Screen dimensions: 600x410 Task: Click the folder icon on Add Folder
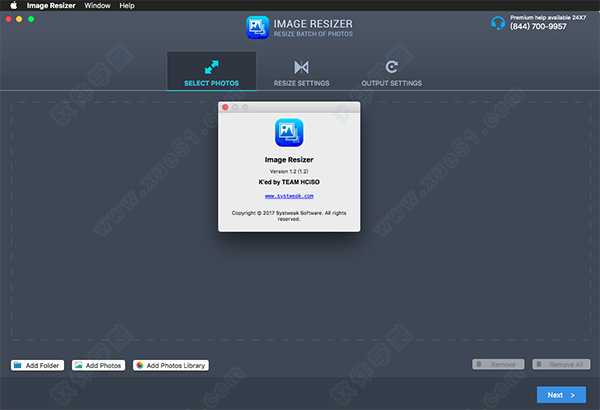coord(18,365)
